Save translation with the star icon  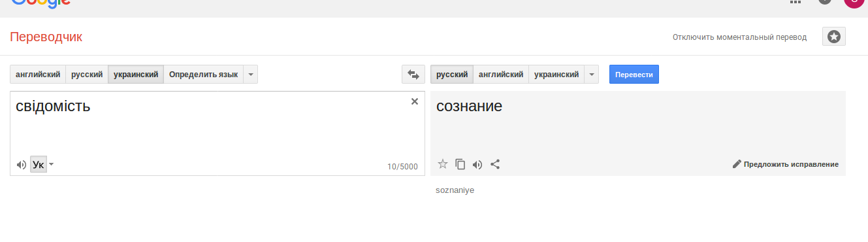click(443, 164)
